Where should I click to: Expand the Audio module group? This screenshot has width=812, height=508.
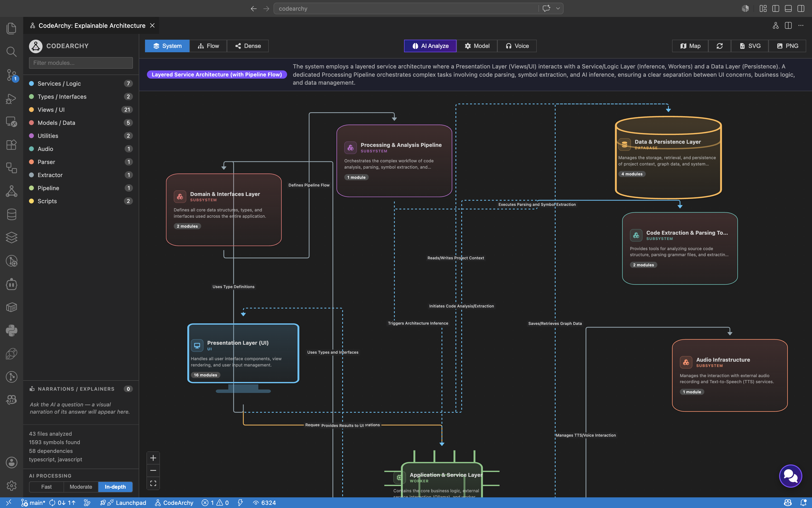click(80, 149)
